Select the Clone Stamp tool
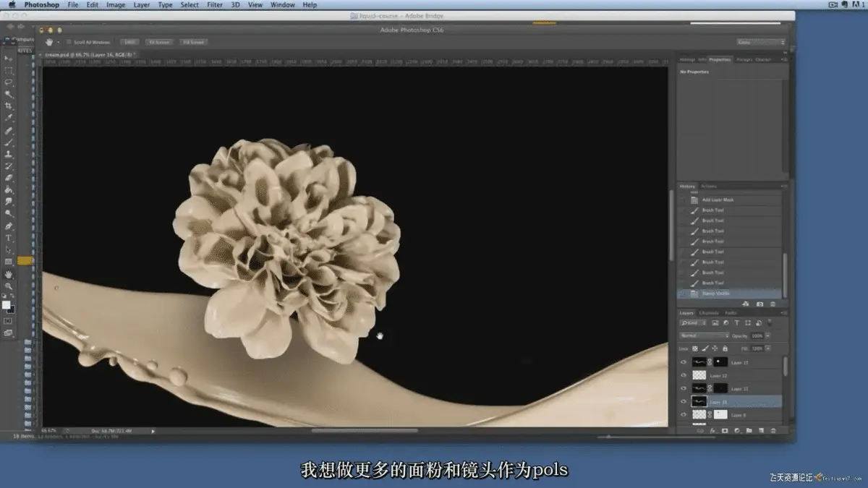 [x=9, y=154]
